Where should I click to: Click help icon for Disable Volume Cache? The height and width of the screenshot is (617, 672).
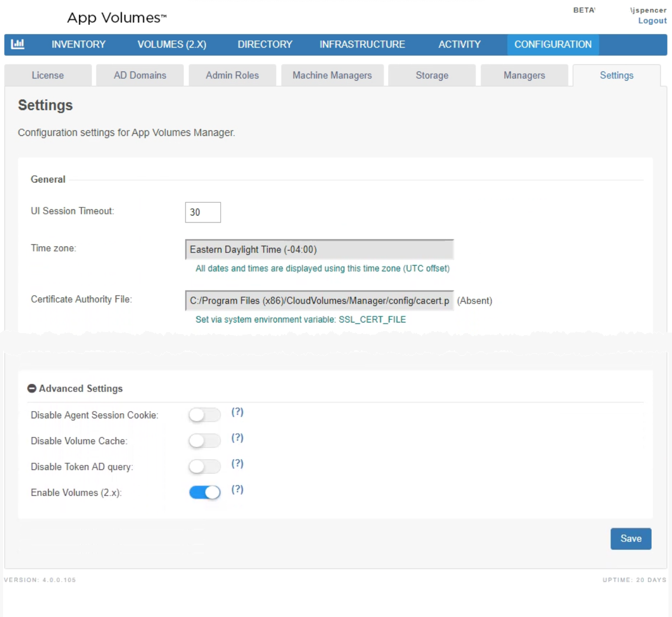[237, 438]
